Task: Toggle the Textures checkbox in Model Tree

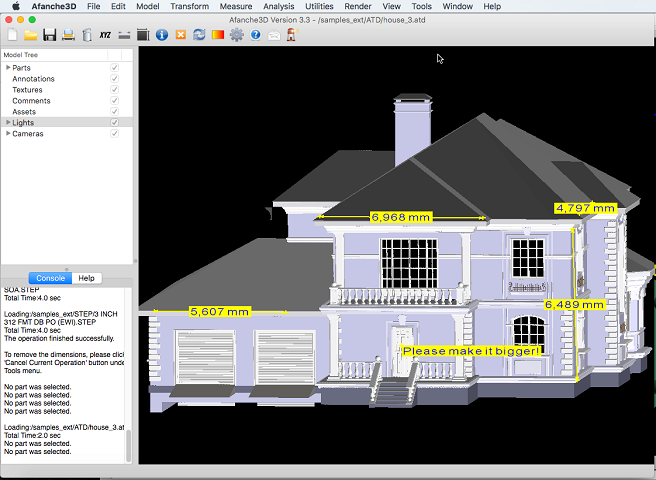Action: click(x=115, y=90)
